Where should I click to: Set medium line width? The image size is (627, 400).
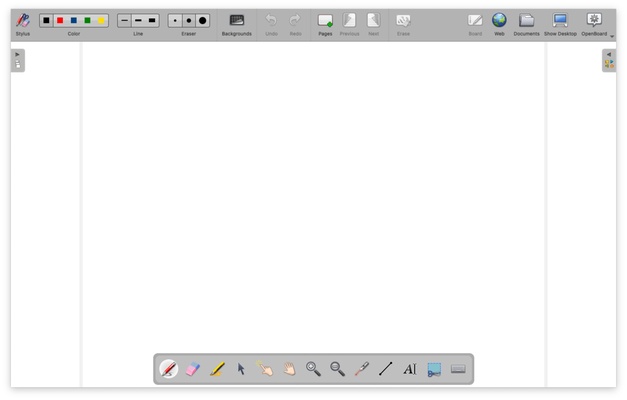tap(138, 20)
